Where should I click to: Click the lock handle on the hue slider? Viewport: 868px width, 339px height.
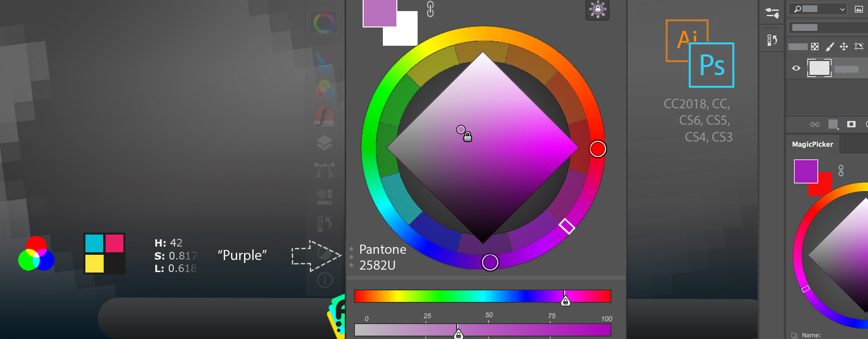pyautogui.click(x=566, y=301)
